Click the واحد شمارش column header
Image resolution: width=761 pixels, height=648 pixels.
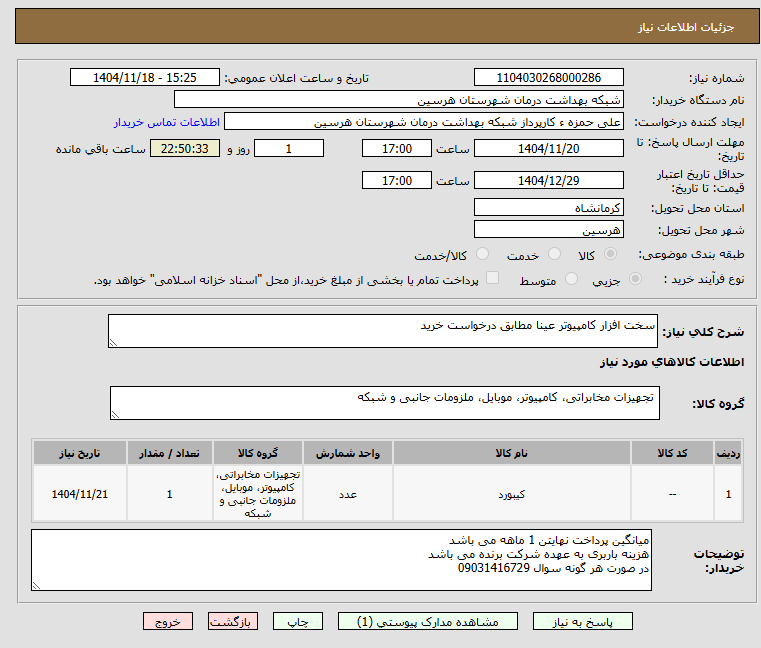pos(347,453)
